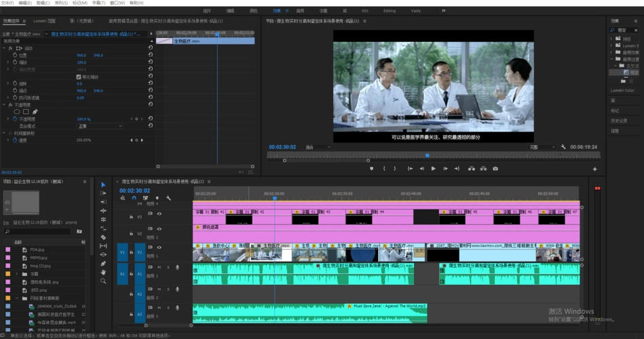This screenshot has width=644, height=339.
Task: Toggle the timeline snap magnet icon
Action: pos(134,199)
